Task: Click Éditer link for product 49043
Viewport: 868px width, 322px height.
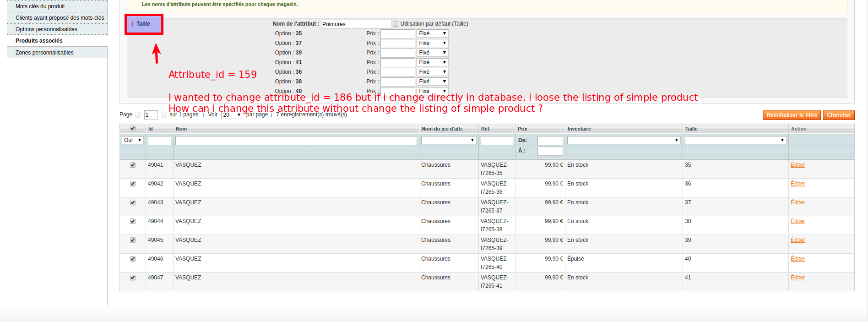Action: (x=797, y=202)
